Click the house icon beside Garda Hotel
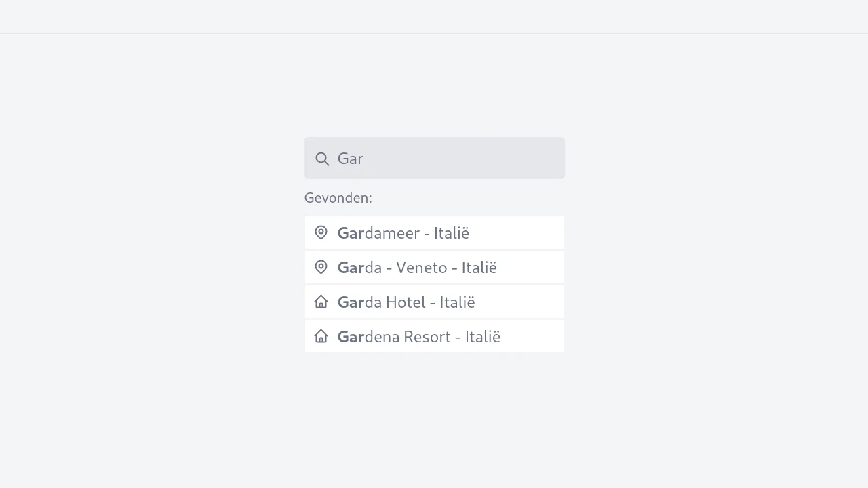Viewport: 868px width, 488px height. [x=321, y=302]
